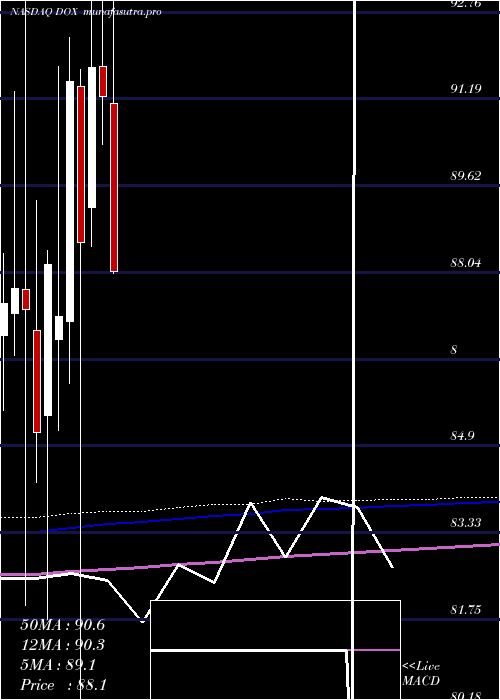Select the 50MA : 90.6 legend text
This screenshot has height=700, width=500.
coord(62,625)
